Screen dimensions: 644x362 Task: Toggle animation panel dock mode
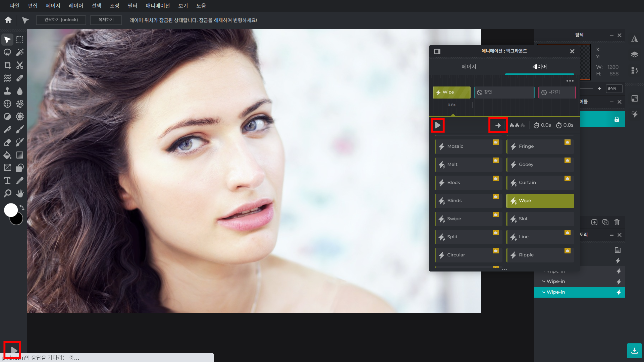click(x=437, y=51)
